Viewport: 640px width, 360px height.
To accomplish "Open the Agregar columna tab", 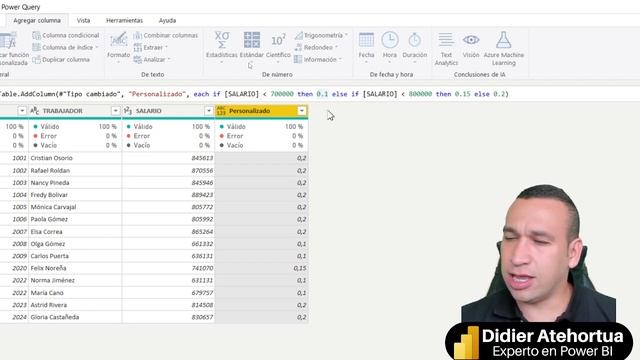I will pos(37,20).
